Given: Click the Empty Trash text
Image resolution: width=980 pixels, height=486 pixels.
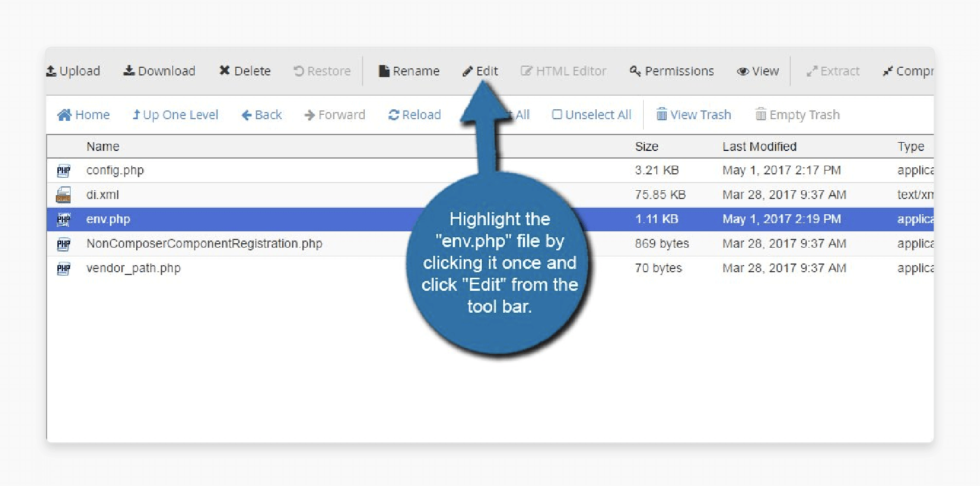Looking at the screenshot, I should point(804,115).
